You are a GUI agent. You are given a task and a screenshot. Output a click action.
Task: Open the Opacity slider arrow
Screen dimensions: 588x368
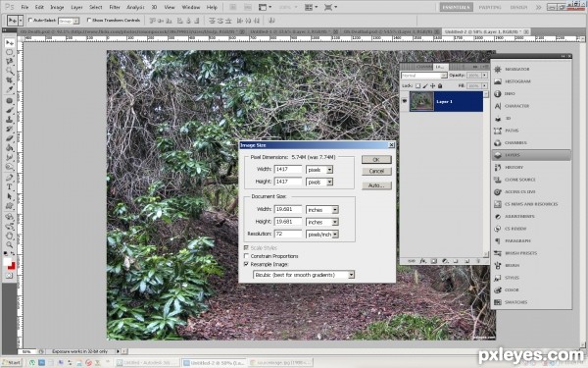pos(484,76)
